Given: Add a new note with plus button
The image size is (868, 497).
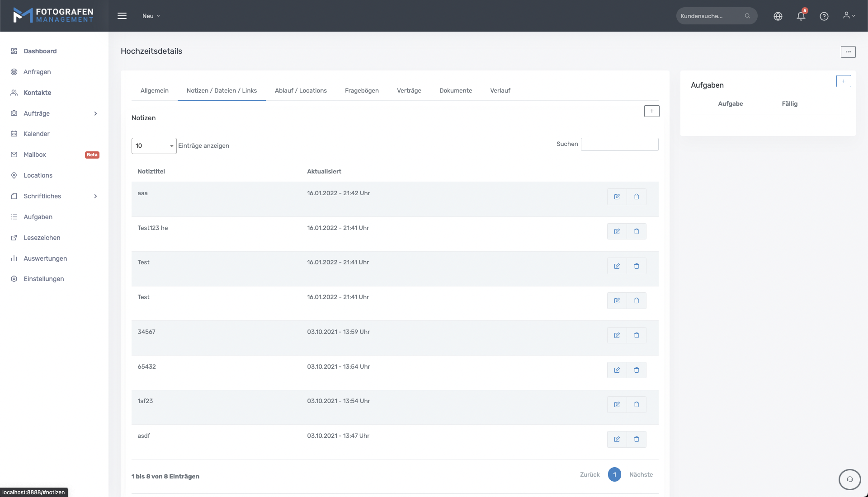Looking at the screenshot, I should pyautogui.click(x=651, y=111).
